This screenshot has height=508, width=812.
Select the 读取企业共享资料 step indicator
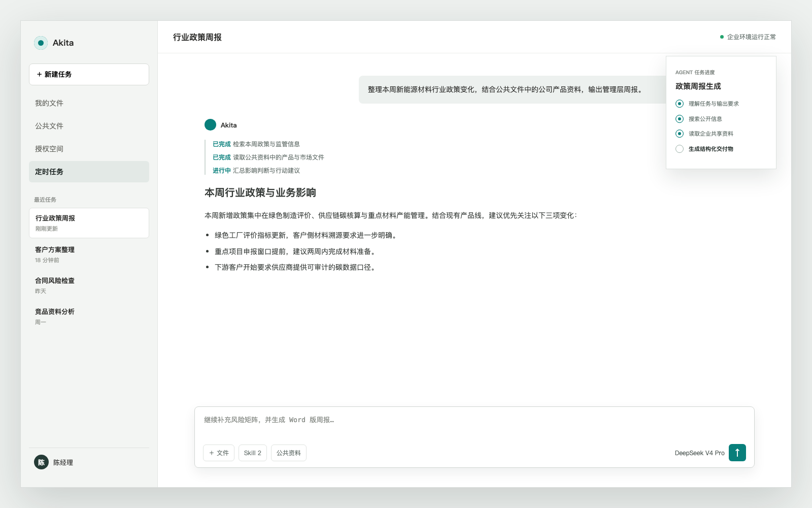click(x=680, y=134)
